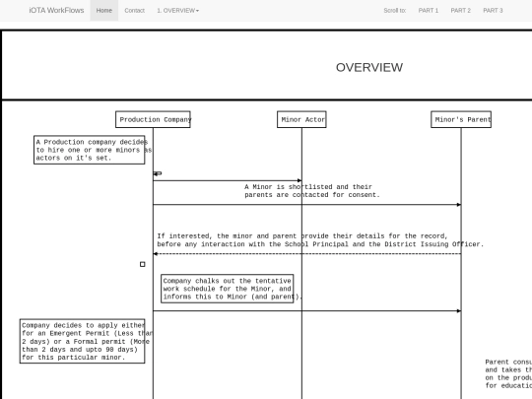Click the 'Scroll to:' label
This screenshot has width=532, height=399.
click(x=395, y=11)
